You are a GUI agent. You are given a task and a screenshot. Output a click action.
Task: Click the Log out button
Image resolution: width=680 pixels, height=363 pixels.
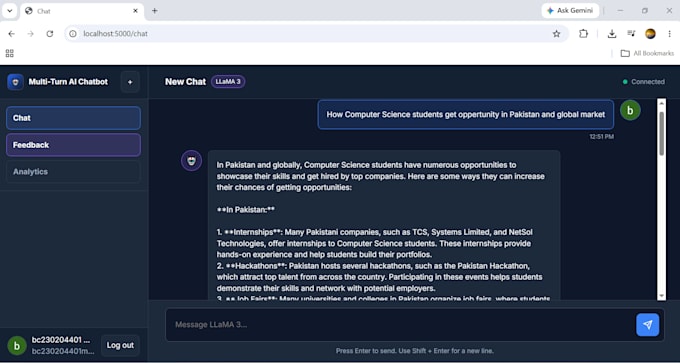(x=120, y=346)
